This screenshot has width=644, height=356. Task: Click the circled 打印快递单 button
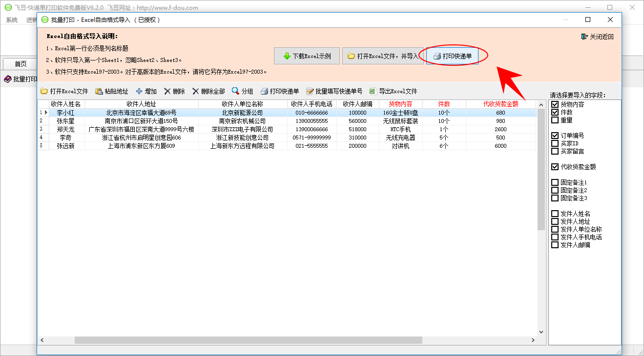tap(452, 56)
